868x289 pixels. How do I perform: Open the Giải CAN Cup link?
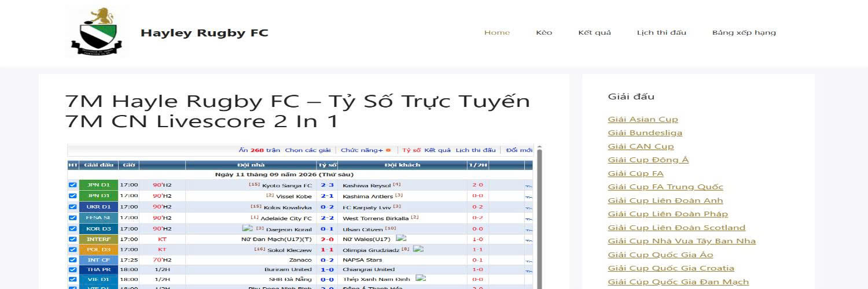[641, 146]
